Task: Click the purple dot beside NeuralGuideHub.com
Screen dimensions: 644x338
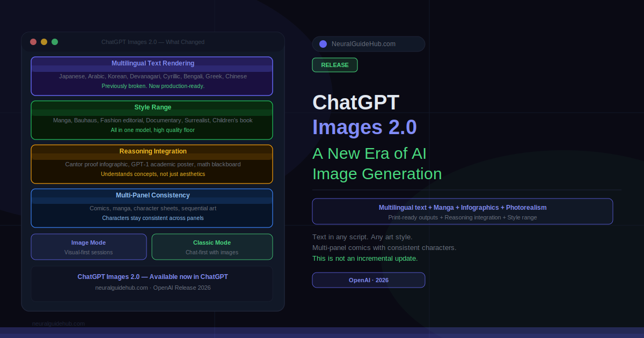Action: (323, 44)
